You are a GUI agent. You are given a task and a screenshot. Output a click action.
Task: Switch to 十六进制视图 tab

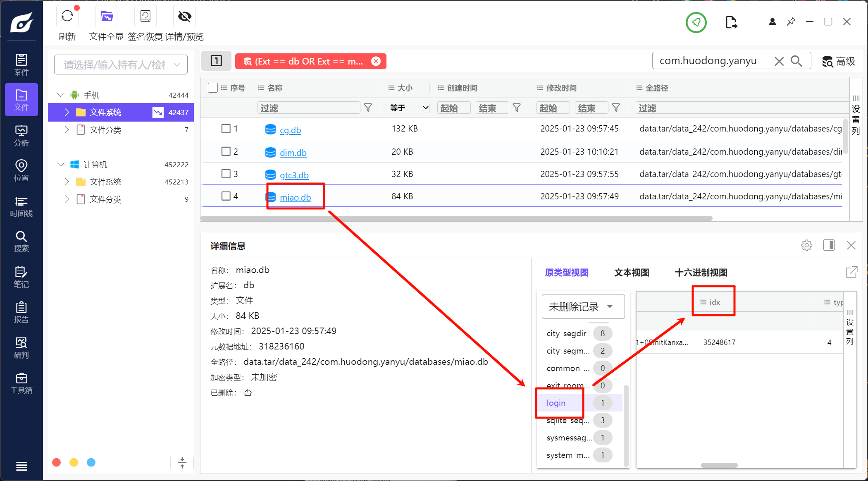click(701, 273)
